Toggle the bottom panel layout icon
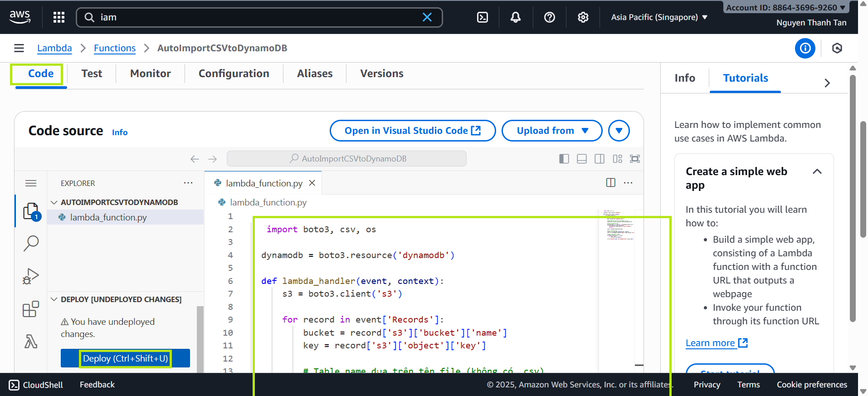 [x=582, y=159]
